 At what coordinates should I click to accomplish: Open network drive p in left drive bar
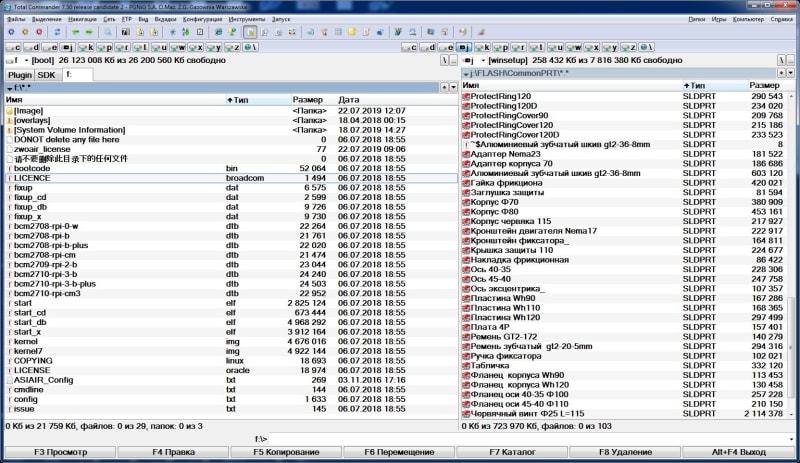(104, 47)
